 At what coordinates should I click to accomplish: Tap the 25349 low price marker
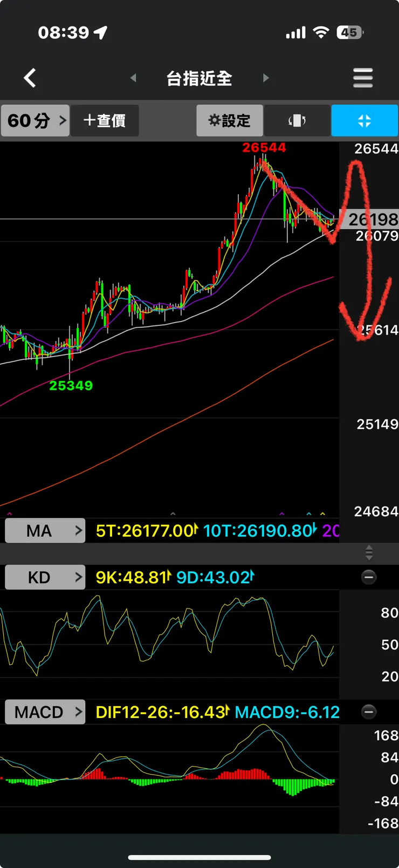click(71, 386)
